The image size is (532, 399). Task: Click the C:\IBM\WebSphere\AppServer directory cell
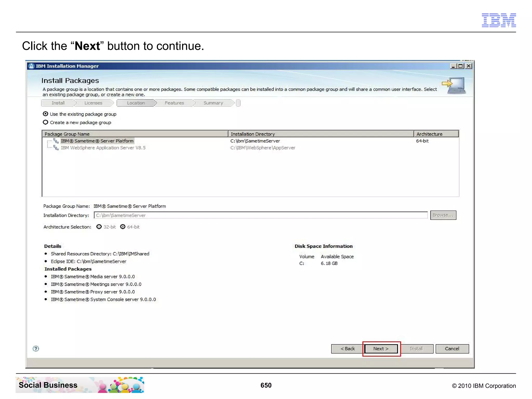coord(263,148)
